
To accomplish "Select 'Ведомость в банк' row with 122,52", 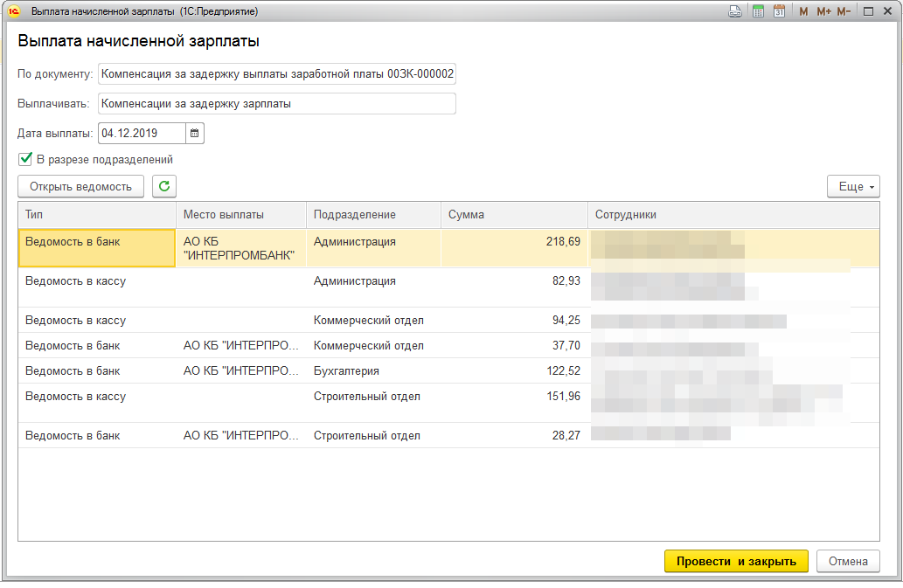I will pos(97,370).
